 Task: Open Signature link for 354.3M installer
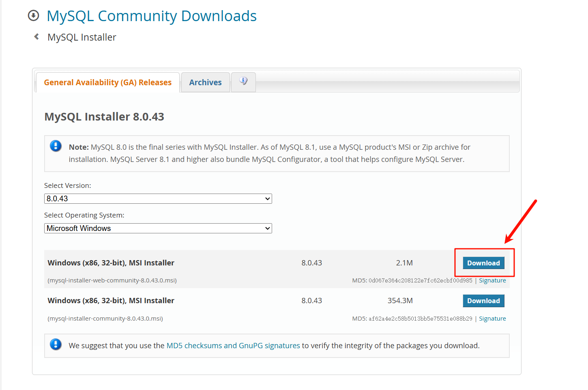point(492,319)
